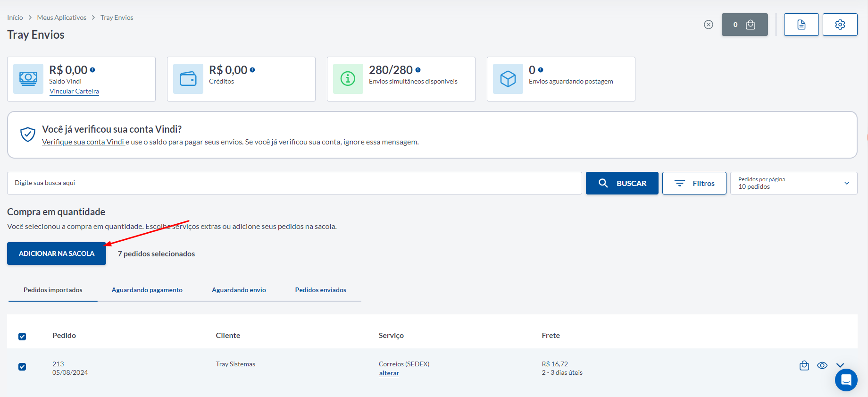868x397 pixels.
Task: Open Pedidos por página dropdown
Action: point(794,183)
